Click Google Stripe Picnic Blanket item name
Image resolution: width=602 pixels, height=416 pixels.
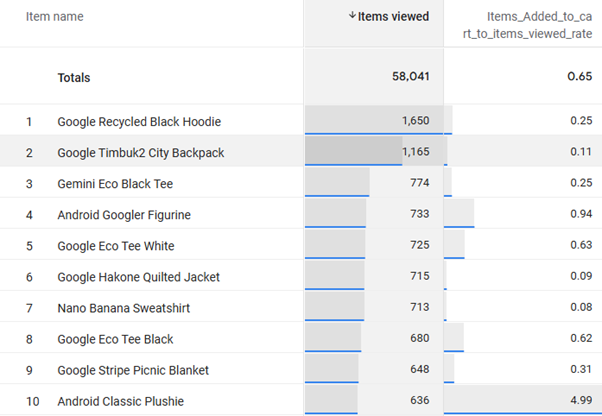[133, 370]
